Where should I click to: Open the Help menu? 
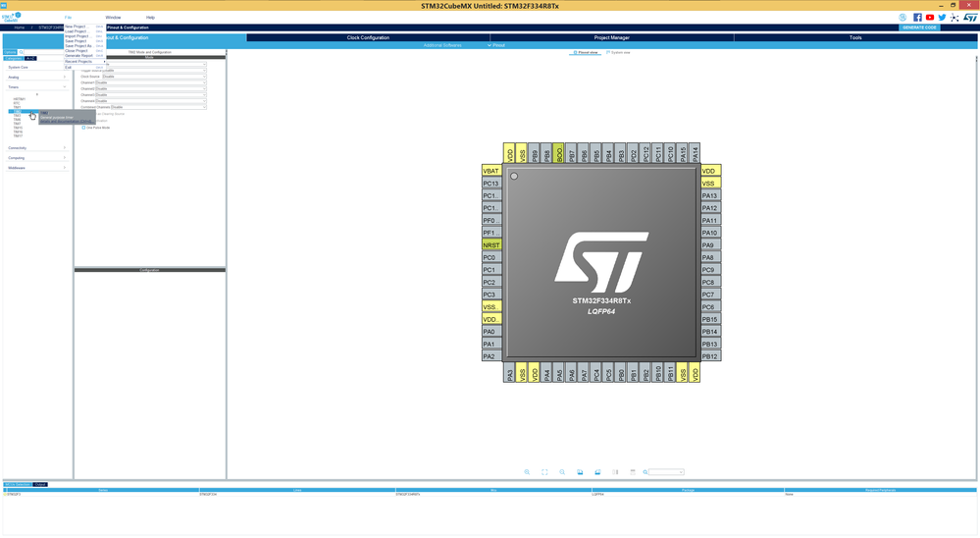pyautogui.click(x=150, y=18)
